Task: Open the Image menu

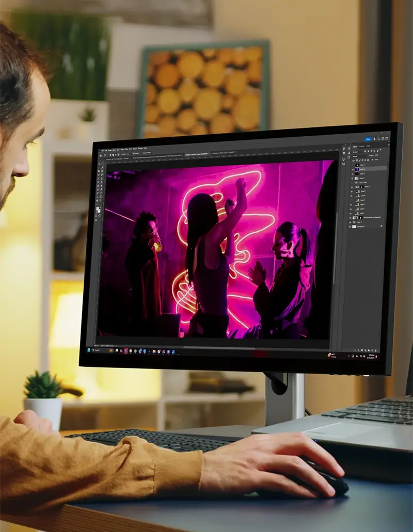Action: click(109, 150)
